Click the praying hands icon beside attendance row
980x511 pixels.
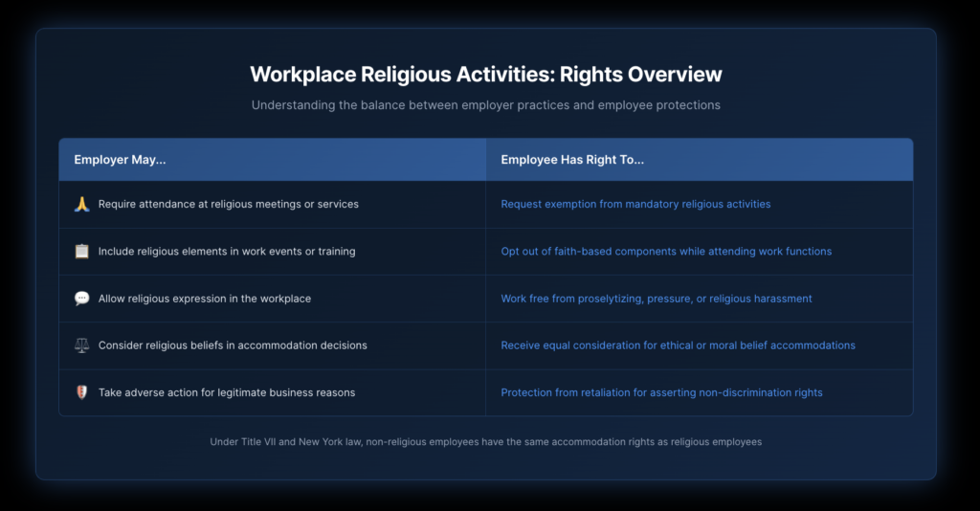click(82, 204)
